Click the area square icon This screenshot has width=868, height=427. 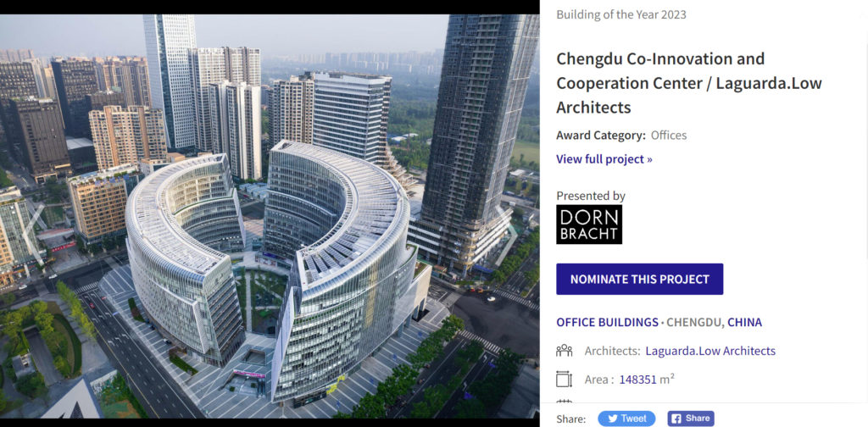pyautogui.click(x=564, y=380)
